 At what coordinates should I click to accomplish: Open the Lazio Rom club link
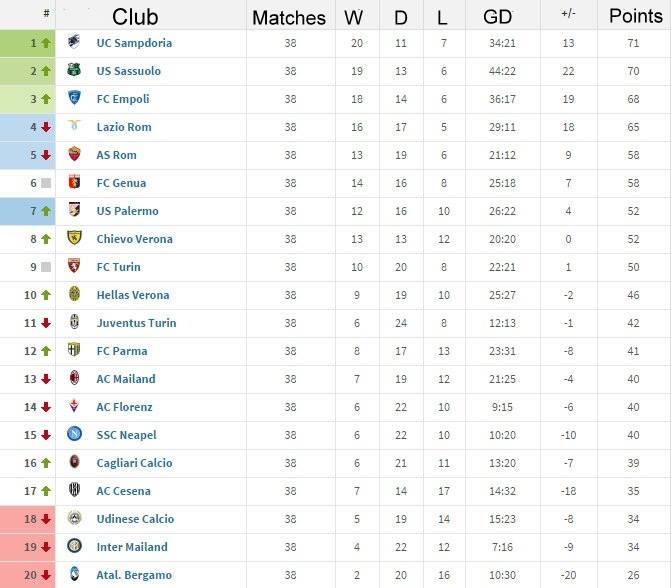[x=124, y=127]
